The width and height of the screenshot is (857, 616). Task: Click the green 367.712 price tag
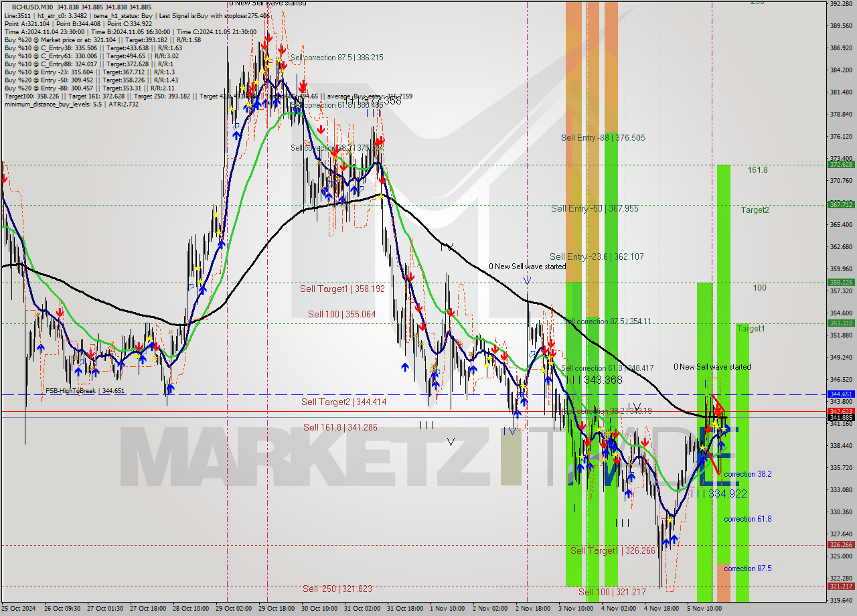coord(841,204)
